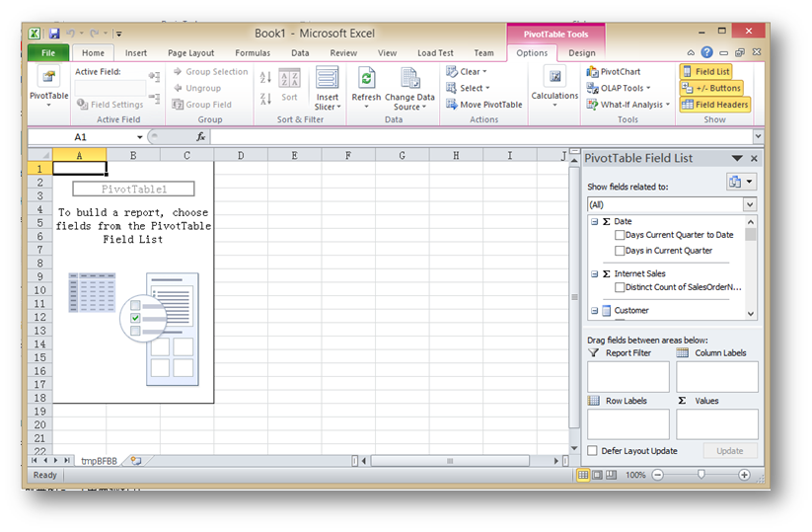Open Excel Help question mark
The height and width of the screenshot is (532, 812).
[706, 52]
